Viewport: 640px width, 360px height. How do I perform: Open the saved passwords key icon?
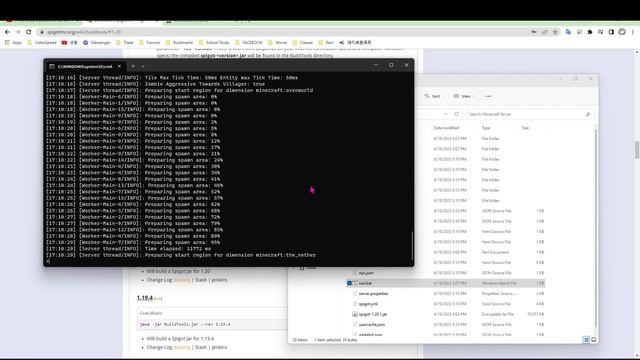pos(534,32)
